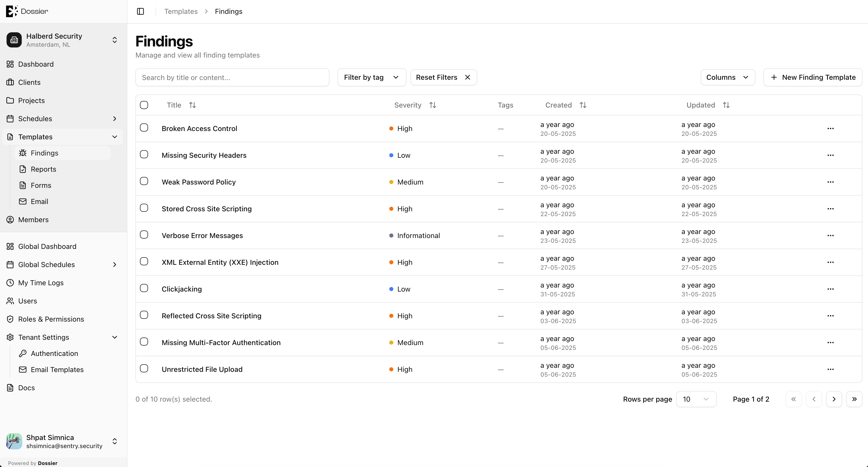Viewport: 868px width, 467px height.
Task: Check the XML External Entity Injection row
Action: [x=144, y=261]
